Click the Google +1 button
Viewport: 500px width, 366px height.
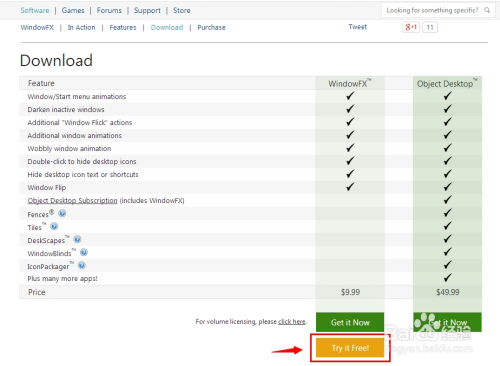[x=411, y=27]
